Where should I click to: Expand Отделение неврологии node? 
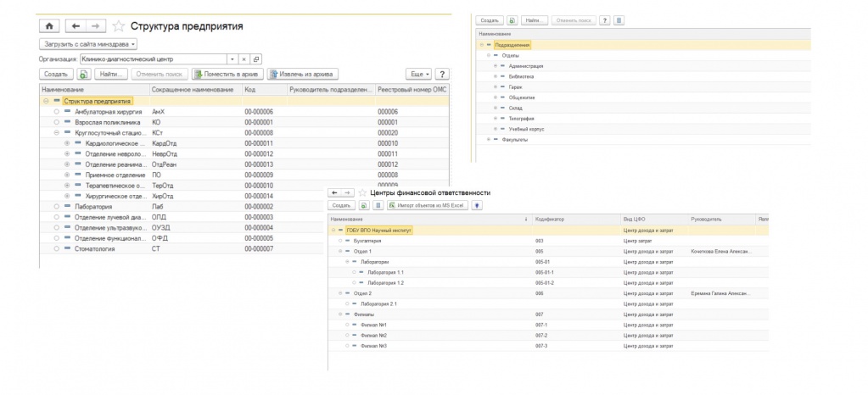click(67, 153)
